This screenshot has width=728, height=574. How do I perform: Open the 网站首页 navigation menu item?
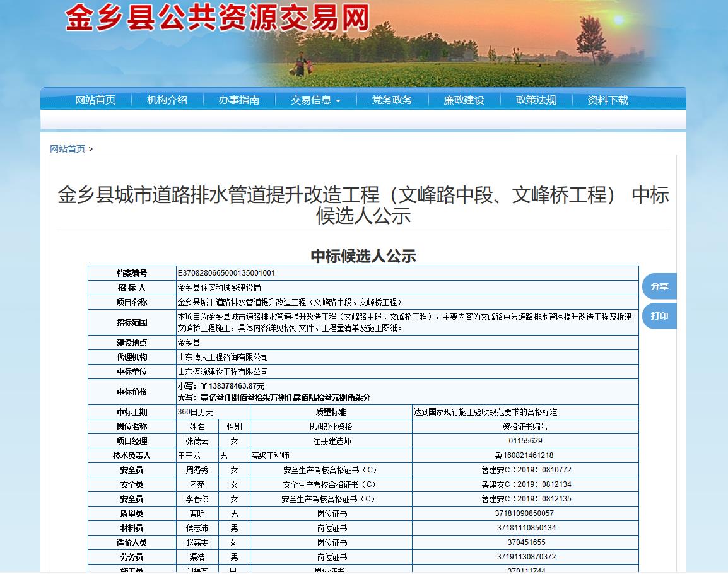coord(95,100)
